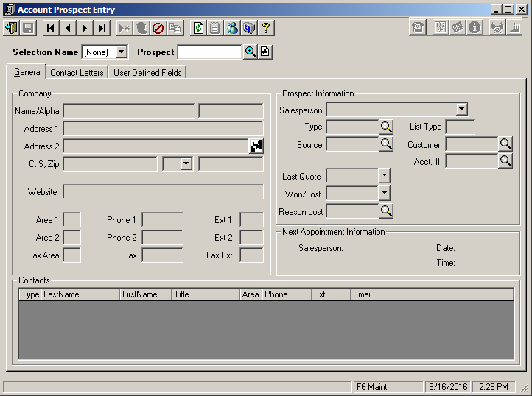Open Acct. # lookup magnifier
532x396 pixels.
(505, 160)
